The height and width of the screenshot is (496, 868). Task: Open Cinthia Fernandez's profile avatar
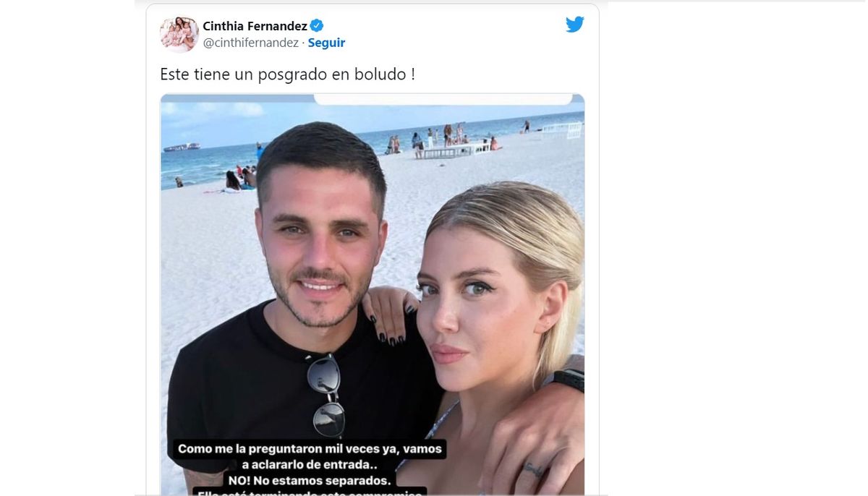(x=179, y=34)
